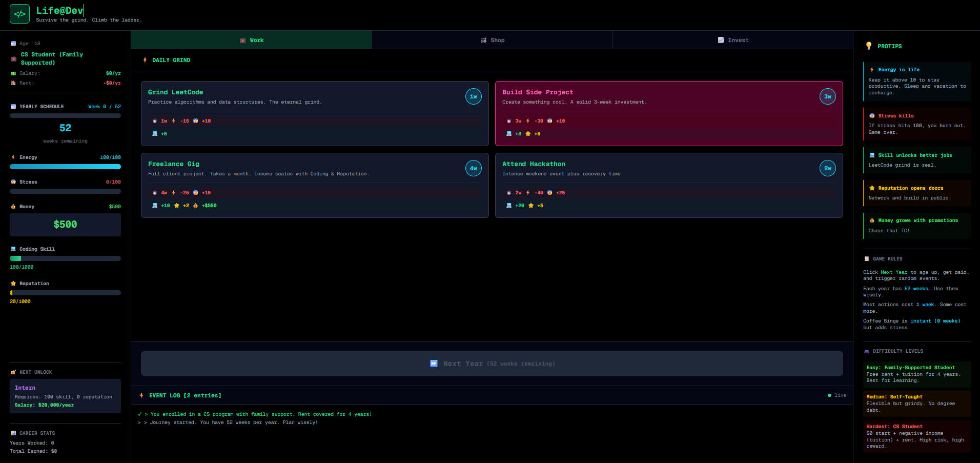Click the 'Energy is life' protip card
The width and height of the screenshot is (980, 463).
tap(917, 81)
